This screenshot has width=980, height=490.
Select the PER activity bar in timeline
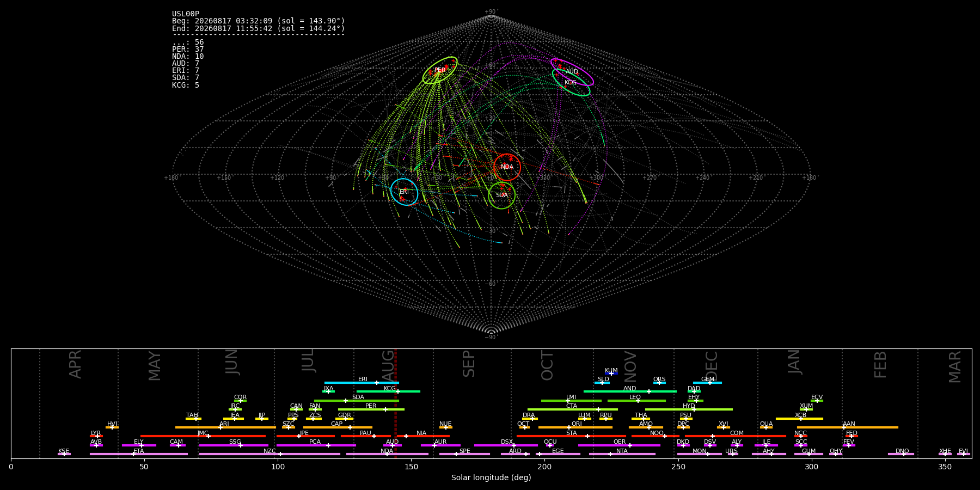[371, 409]
